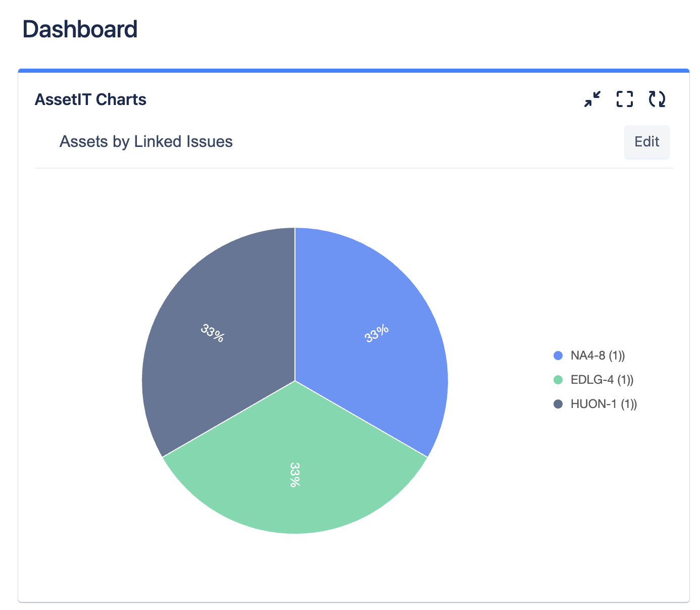
Task: Toggle the NA4-8 (1) legend label
Action: 597,355
